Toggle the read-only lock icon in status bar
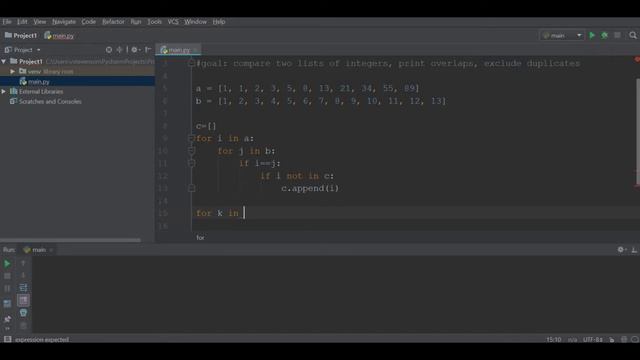 [611, 340]
